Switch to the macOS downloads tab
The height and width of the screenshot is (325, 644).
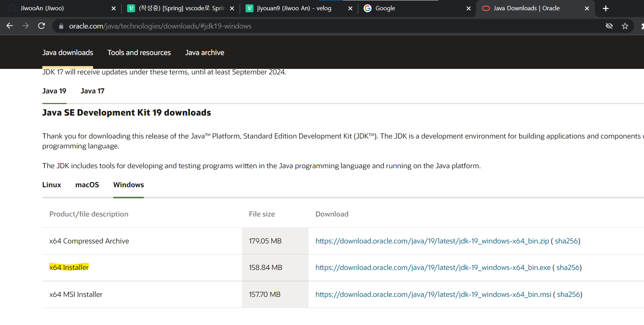coord(87,185)
